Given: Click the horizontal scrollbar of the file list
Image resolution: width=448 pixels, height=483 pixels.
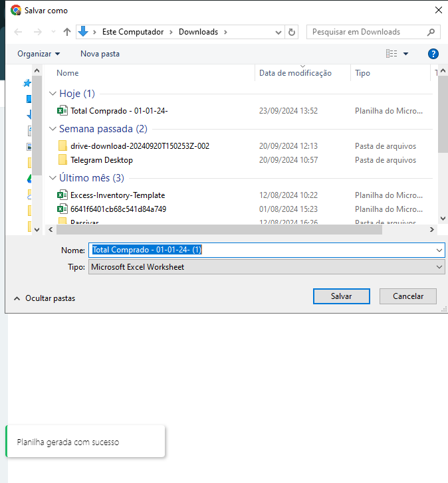Looking at the screenshot, I should (219, 229).
